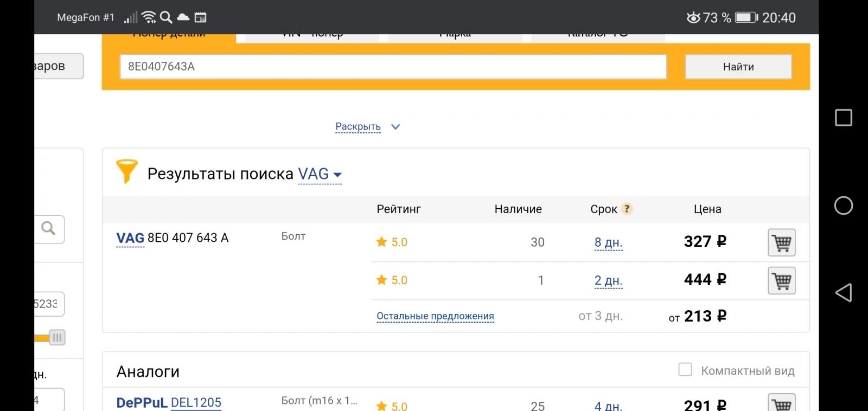Tap the Android recent apps square button

[x=843, y=118]
